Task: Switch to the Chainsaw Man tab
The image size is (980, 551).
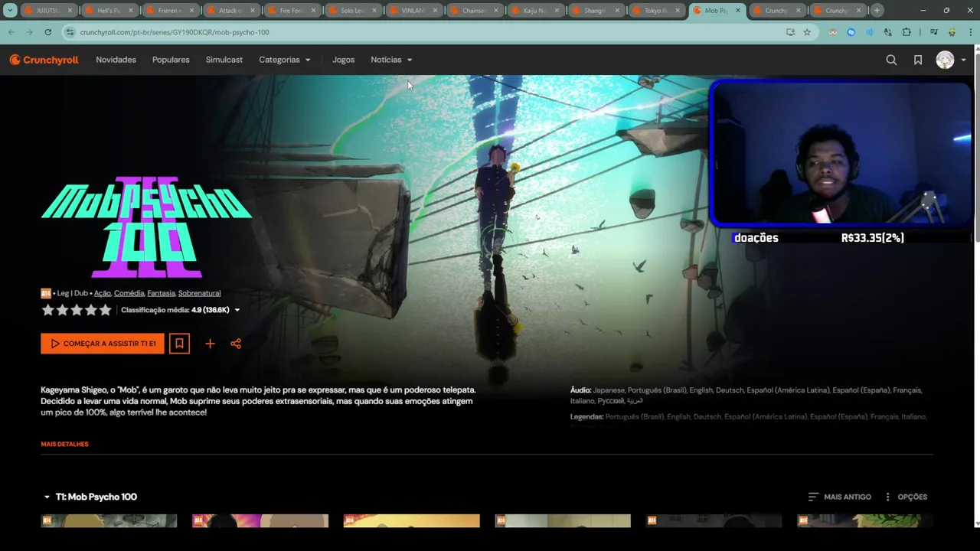Action: tap(474, 11)
